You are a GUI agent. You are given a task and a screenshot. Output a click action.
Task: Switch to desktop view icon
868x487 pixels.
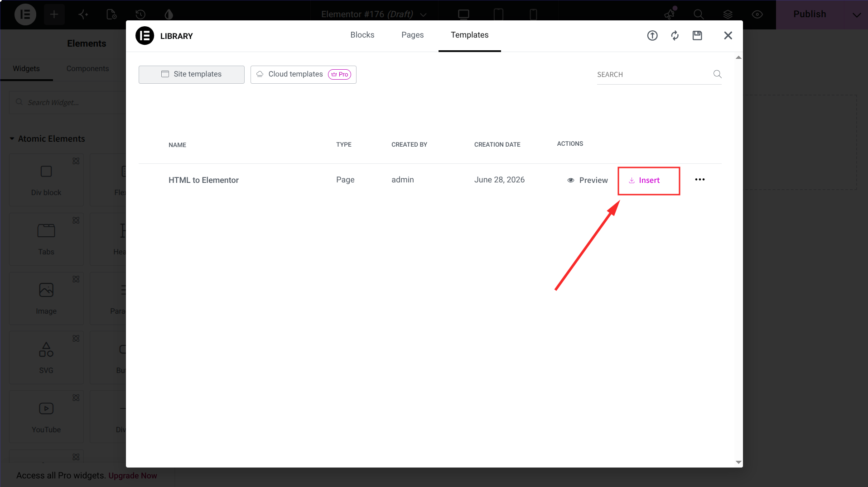(463, 14)
